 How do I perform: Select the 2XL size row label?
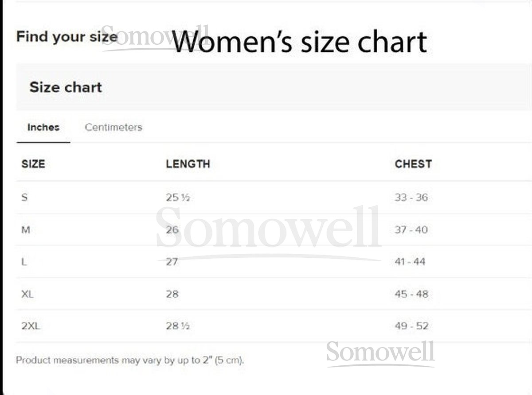tap(31, 326)
